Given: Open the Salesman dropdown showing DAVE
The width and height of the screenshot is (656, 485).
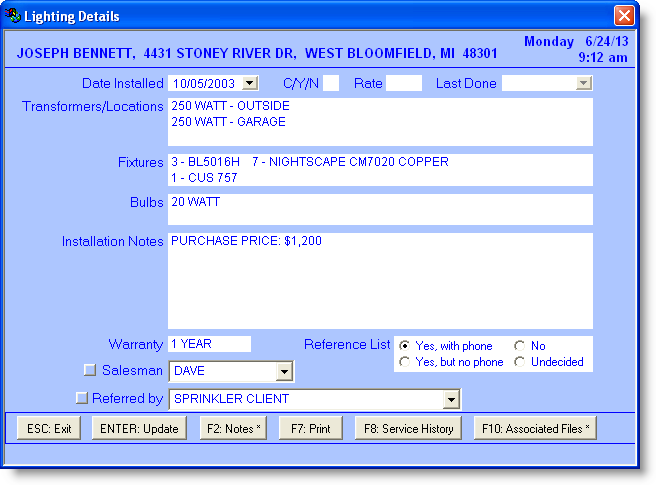Looking at the screenshot, I should [x=284, y=372].
